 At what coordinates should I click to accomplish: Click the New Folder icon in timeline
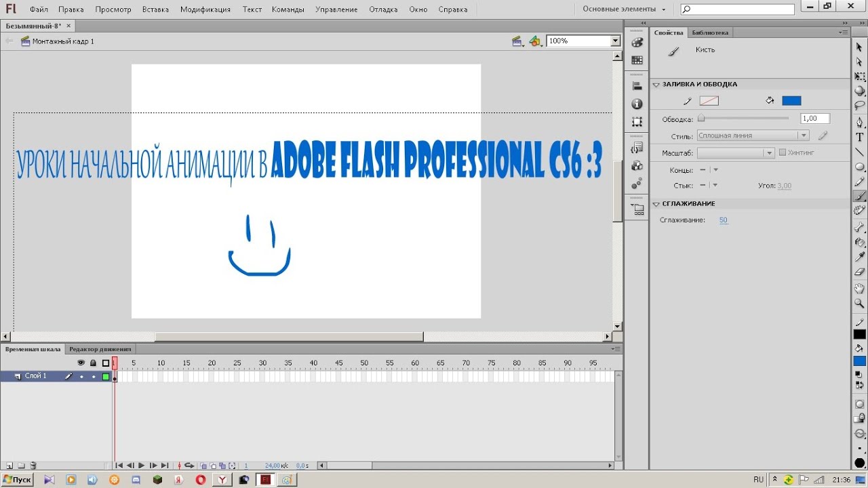(21, 466)
